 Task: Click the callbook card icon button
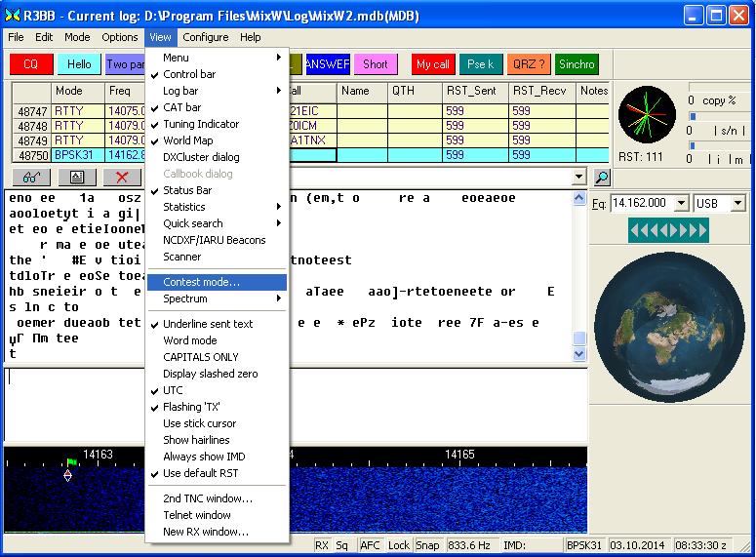point(77,177)
